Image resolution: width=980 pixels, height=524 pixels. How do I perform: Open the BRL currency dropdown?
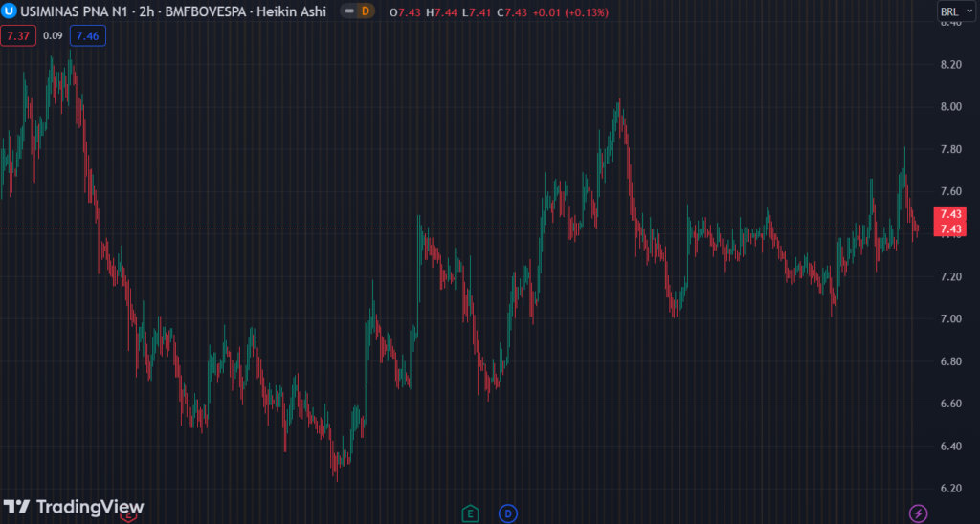(x=956, y=11)
